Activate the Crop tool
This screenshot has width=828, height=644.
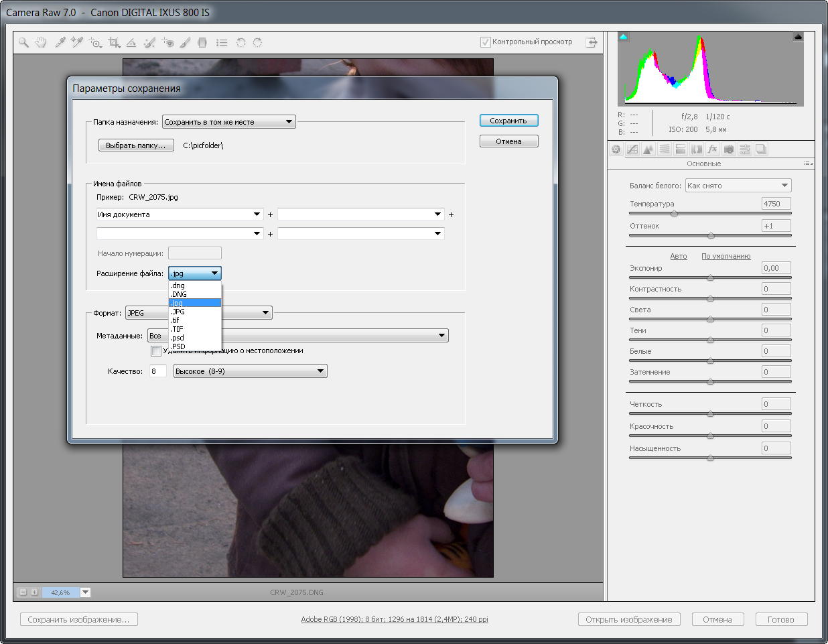point(114,42)
